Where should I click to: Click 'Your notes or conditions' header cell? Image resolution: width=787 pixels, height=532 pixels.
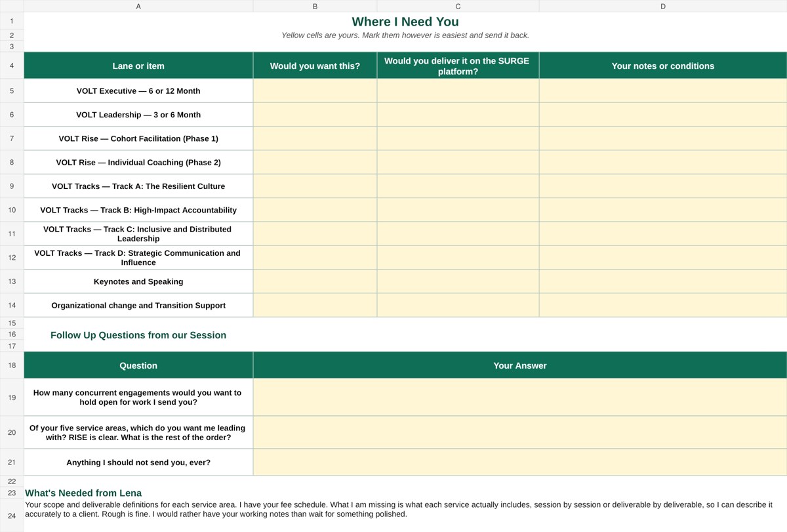663,66
